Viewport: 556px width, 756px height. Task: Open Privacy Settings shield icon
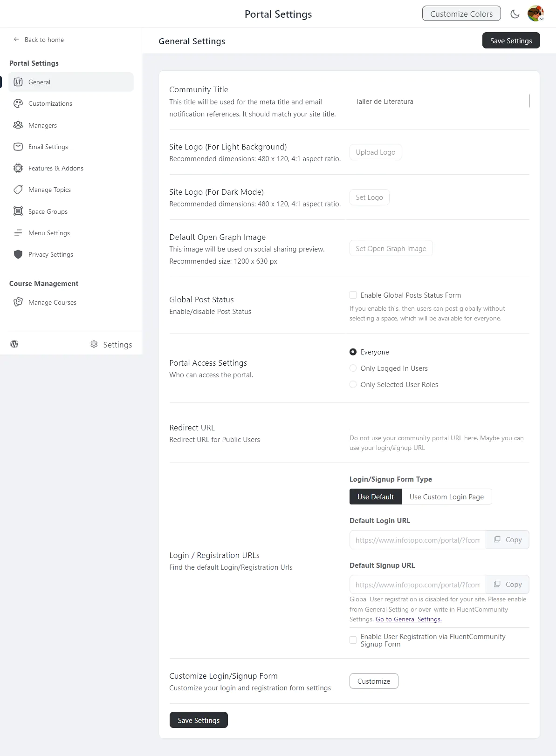pyautogui.click(x=18, y=254)
